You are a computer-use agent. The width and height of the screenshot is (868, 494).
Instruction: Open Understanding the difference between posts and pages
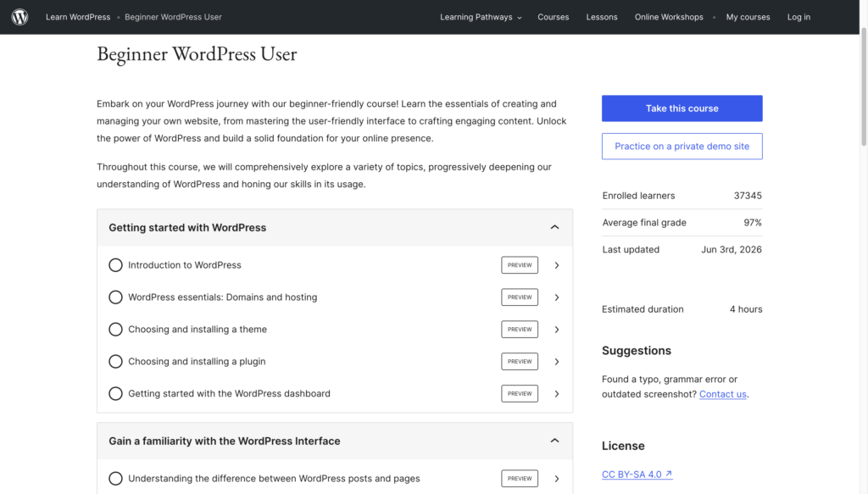[274, 479]
